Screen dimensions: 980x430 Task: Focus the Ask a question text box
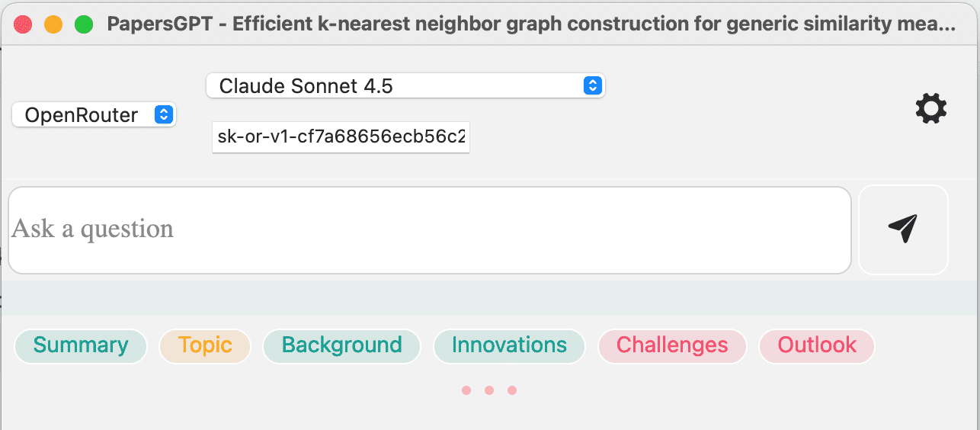pyautogui.click(x=429, y=229)
